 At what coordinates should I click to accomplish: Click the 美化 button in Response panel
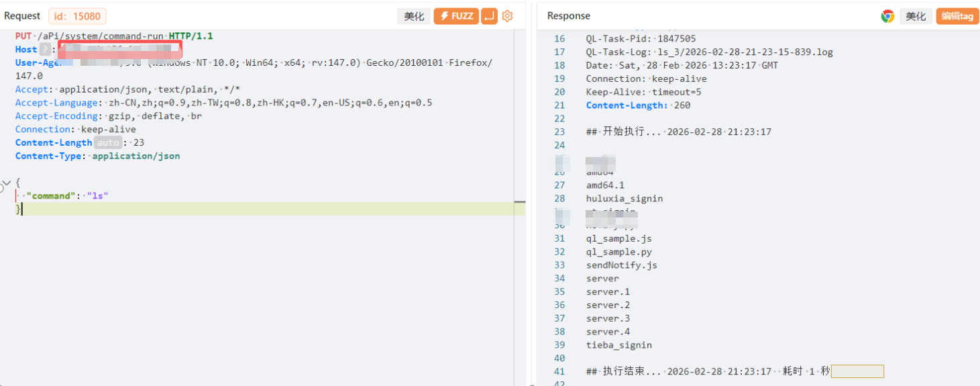tap(916, 16)
